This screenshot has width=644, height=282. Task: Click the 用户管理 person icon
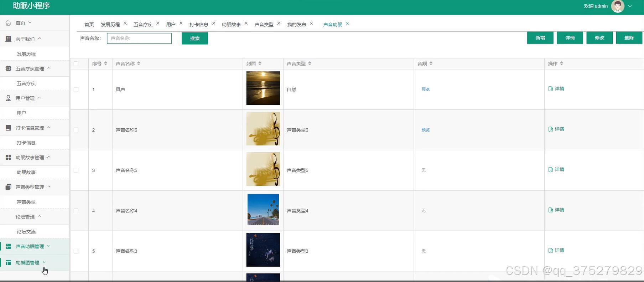click(x=8, y=98)
